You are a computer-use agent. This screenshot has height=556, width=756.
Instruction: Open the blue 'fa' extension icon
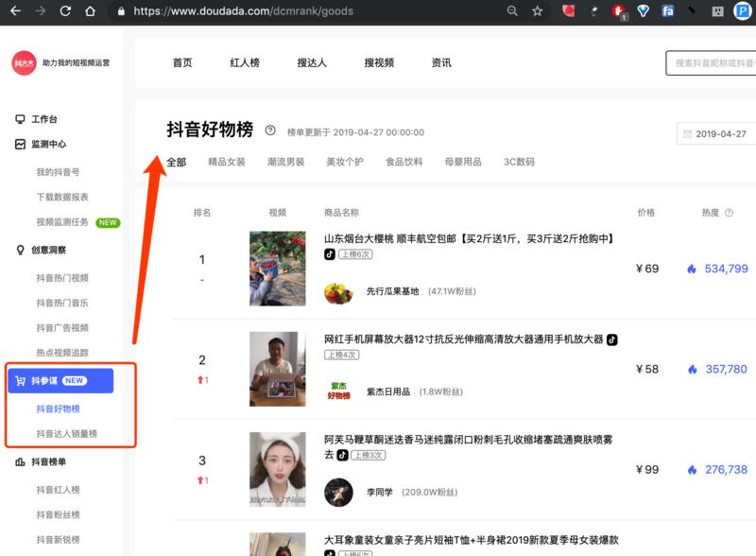pyautogui.click(x=668, y=10)
